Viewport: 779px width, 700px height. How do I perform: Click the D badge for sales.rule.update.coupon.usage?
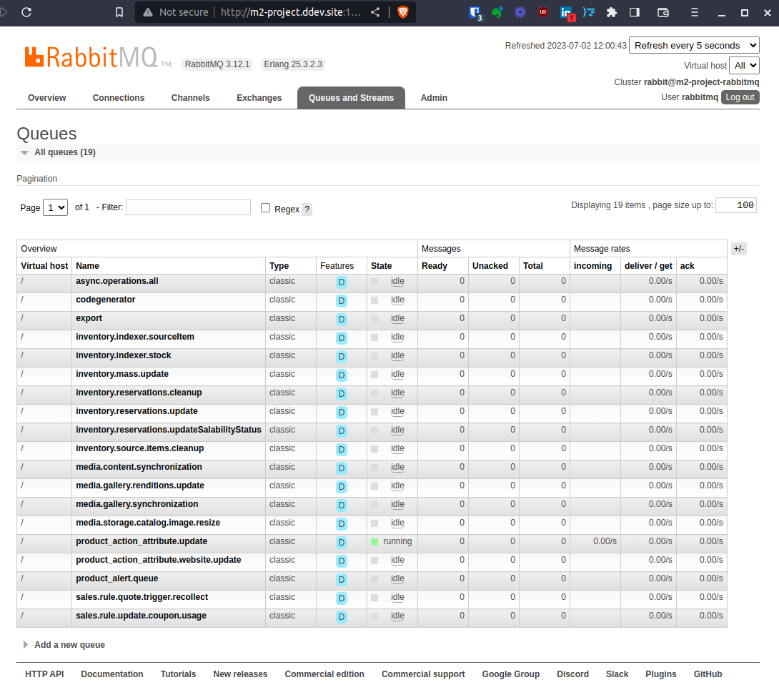point(342,617)
